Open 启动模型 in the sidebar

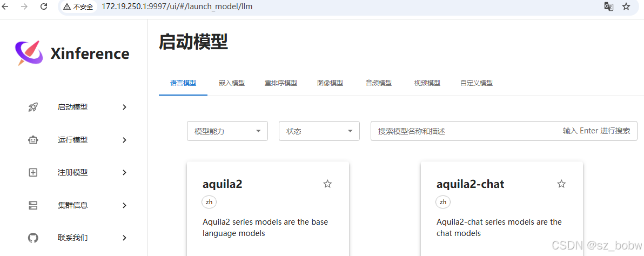[x=73, y=107]
